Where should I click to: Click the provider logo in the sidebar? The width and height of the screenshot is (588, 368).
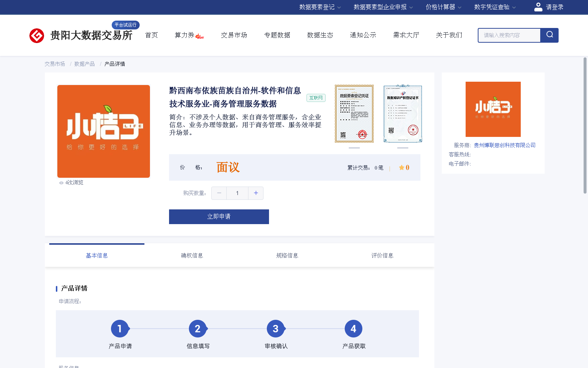[x=493, y=109]
